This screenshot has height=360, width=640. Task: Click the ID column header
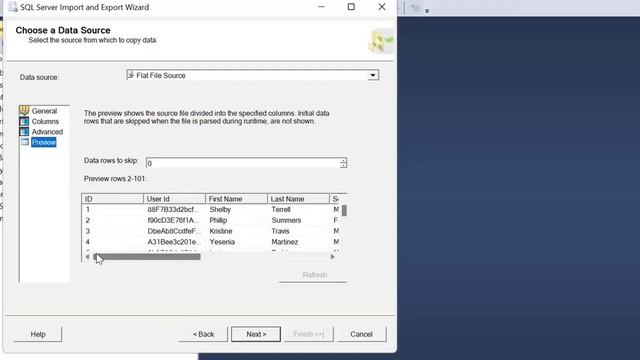pos(113,199)
